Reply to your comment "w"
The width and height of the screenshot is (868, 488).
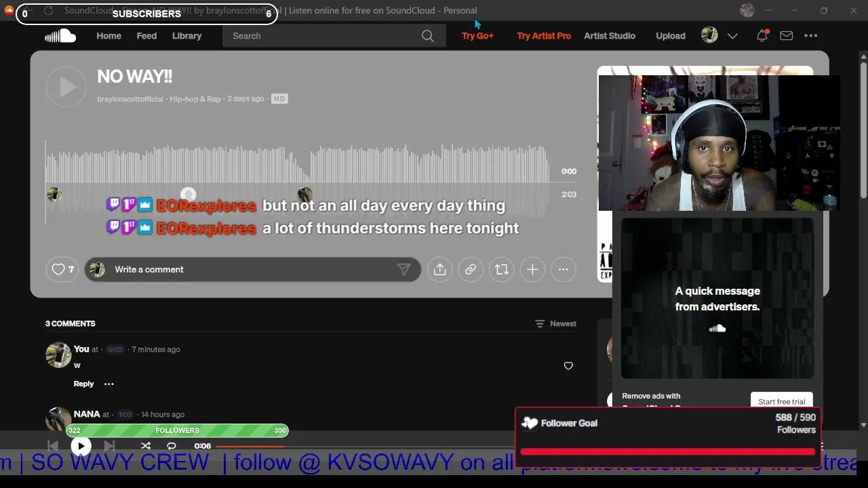pos(83,384)
